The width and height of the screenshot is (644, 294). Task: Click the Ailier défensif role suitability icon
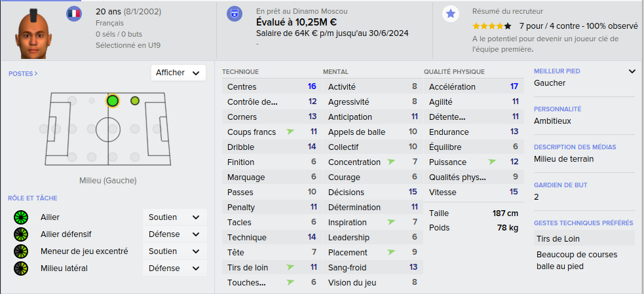(20, 234)
